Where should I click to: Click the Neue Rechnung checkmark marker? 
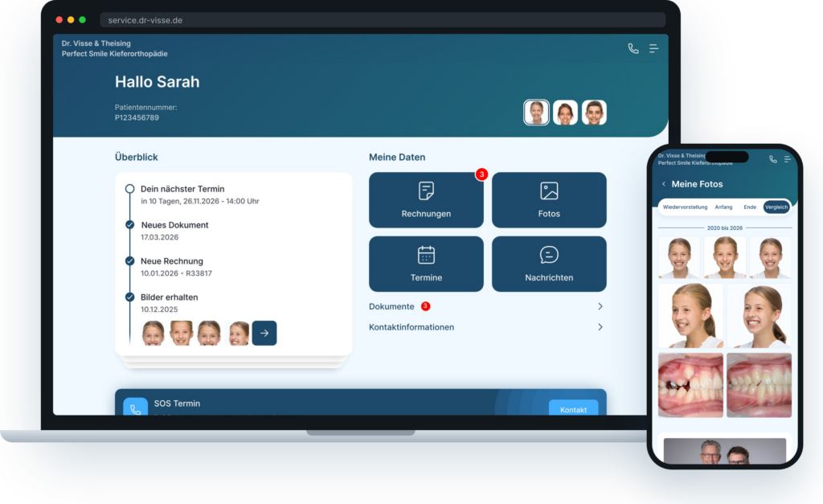[x=129, y=261]
